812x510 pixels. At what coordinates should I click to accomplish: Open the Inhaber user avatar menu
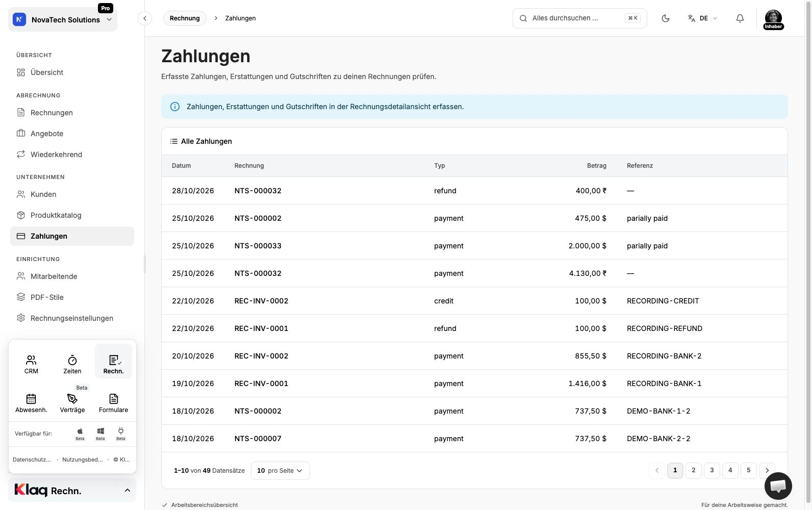[773, 19]
